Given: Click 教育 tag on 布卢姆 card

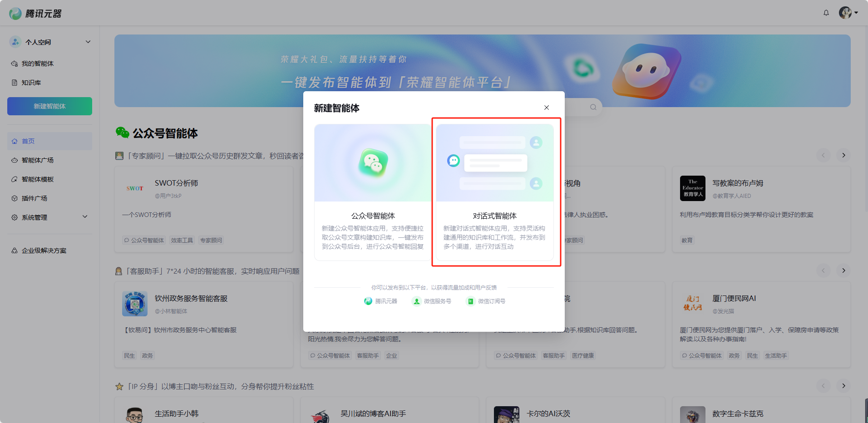Looking at the screenshot, I should click(x=687, y=241).
